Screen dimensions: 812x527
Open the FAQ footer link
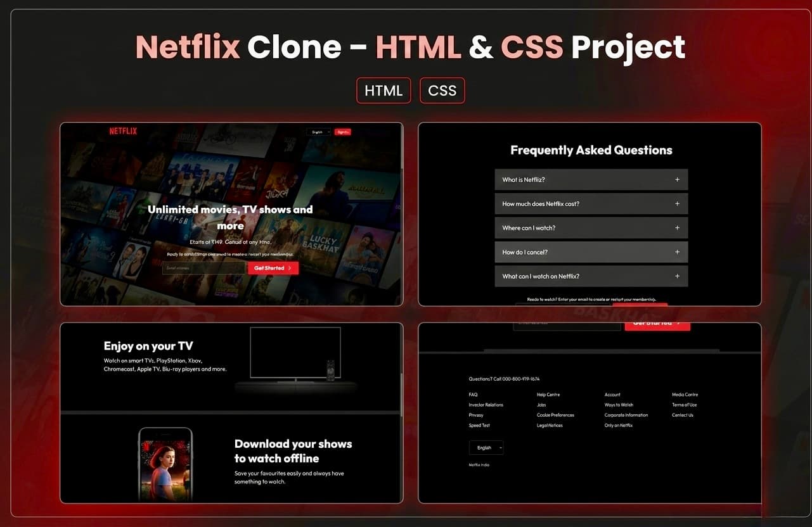point(473,395)
